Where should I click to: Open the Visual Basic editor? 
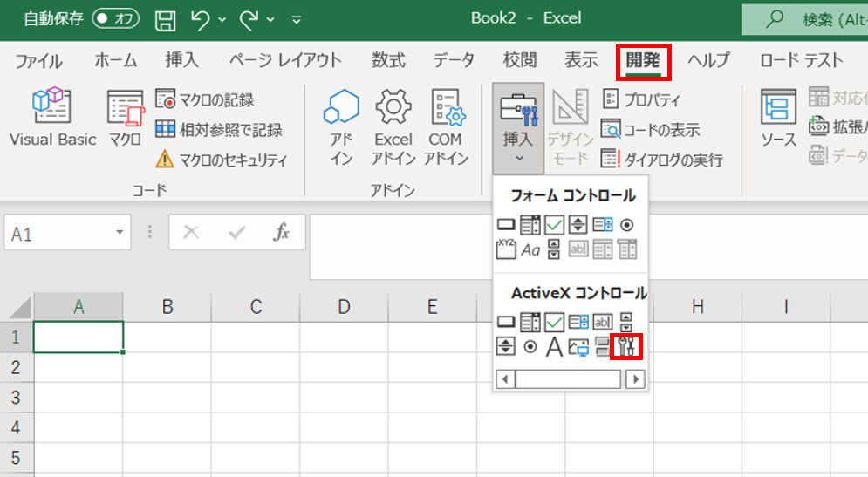pos(52,118)
